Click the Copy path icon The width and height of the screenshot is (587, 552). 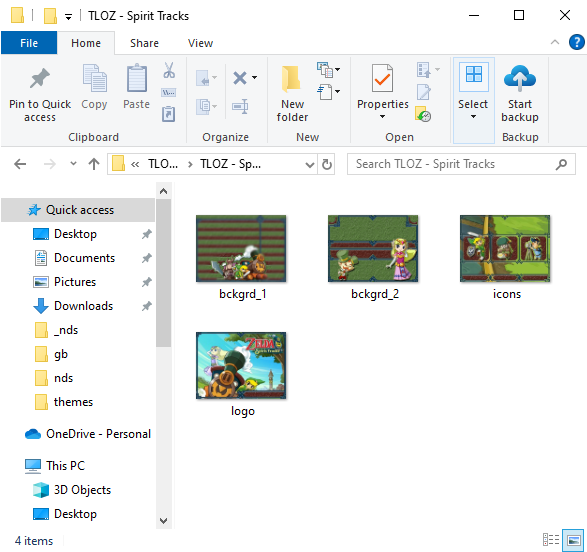[x=168, y=92]
